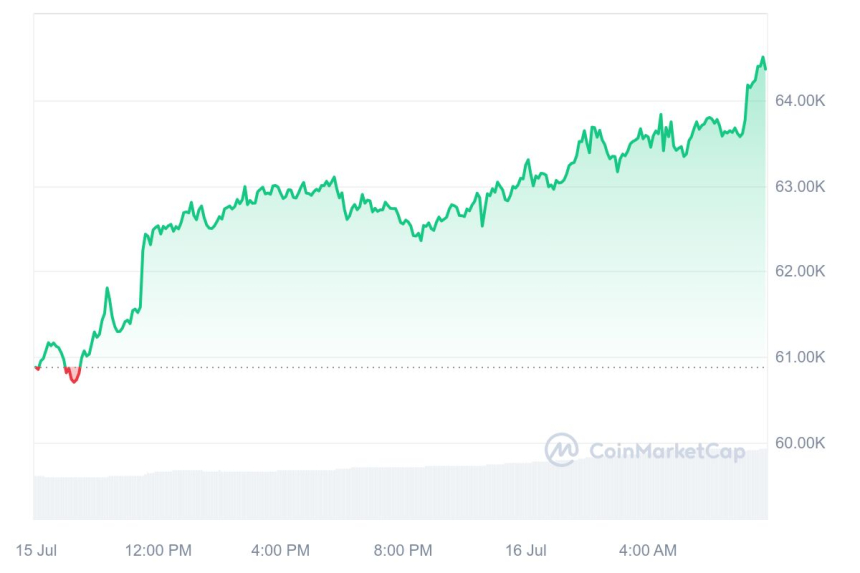860x573 pixels.
Task: Click the price line's low point after 8:00 PM
Action: tap(420, 239)
